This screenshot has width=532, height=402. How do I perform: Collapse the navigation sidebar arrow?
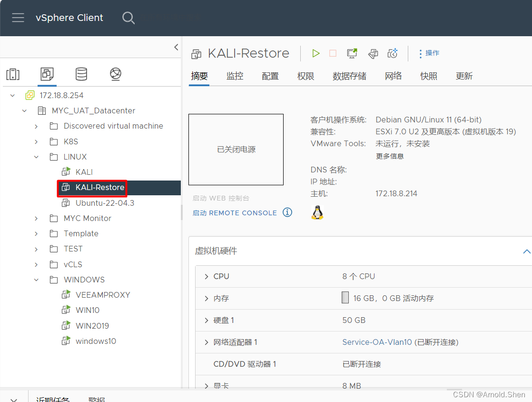coord(176,47)
